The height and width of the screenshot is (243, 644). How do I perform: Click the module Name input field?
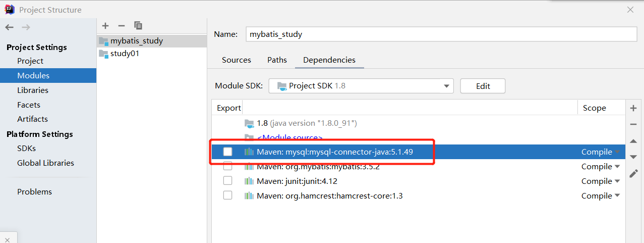tap(441, 34)
